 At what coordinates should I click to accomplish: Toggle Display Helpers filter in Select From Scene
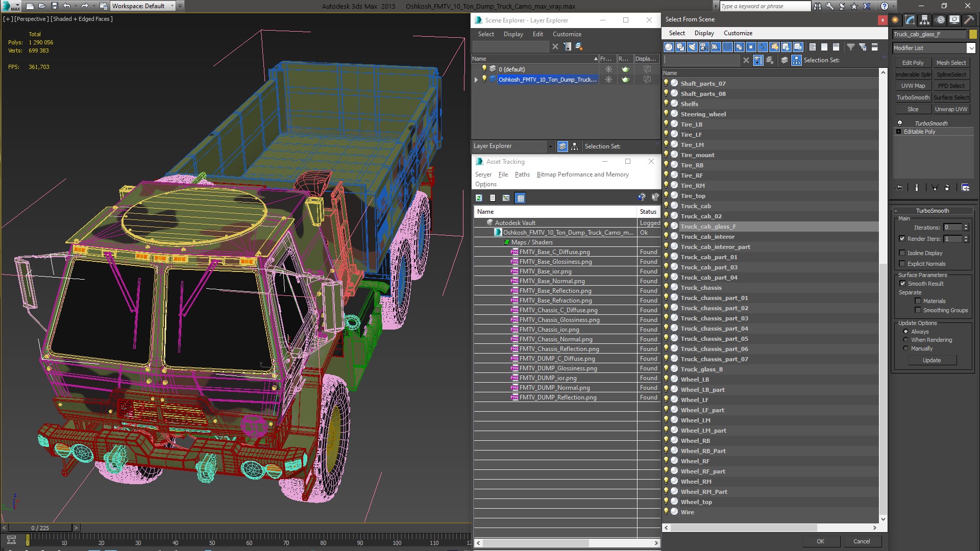click(x=716, y=47)
